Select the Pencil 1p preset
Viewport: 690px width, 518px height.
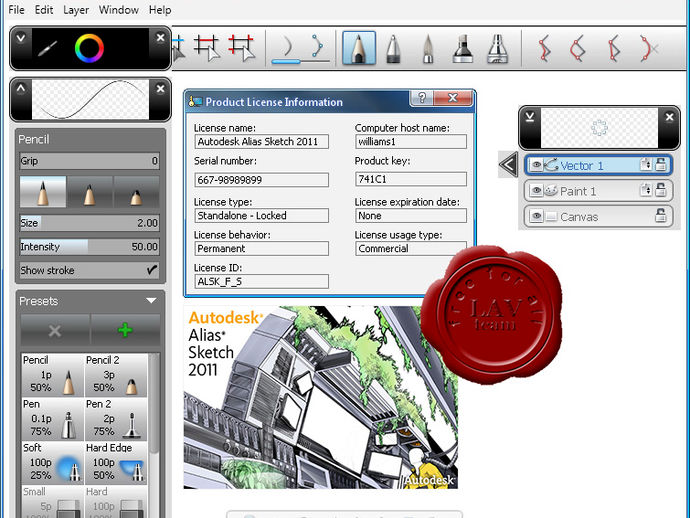(x=52, y=375)
